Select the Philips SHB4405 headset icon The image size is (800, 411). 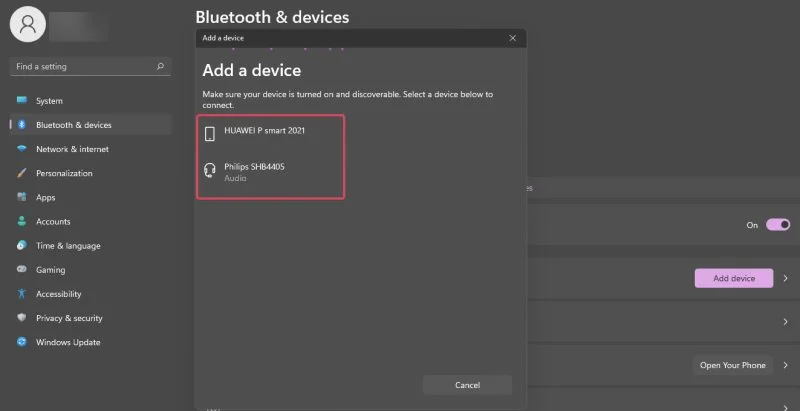tap(210, 171)
